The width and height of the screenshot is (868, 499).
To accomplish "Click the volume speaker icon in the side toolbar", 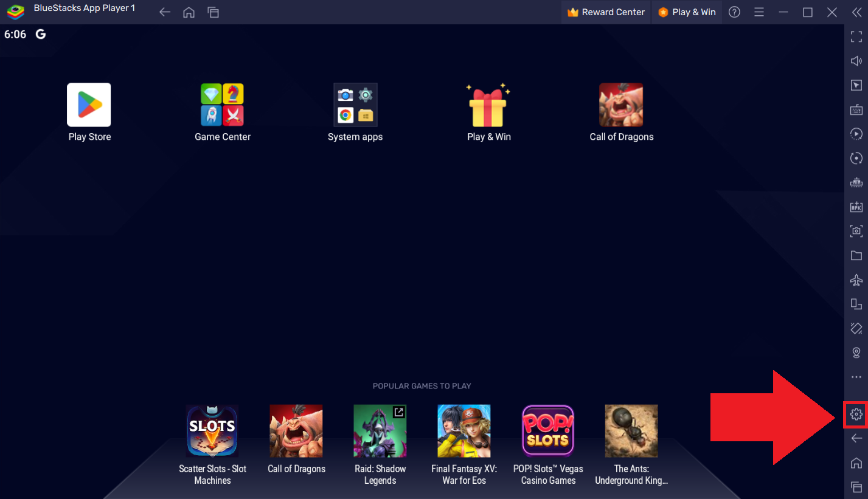I will [856, 61].
